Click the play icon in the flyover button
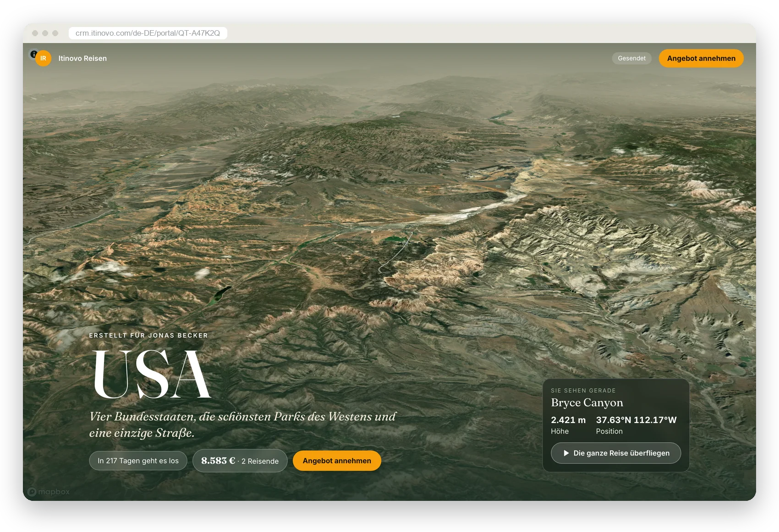779x532 pixels. [566, 453]
